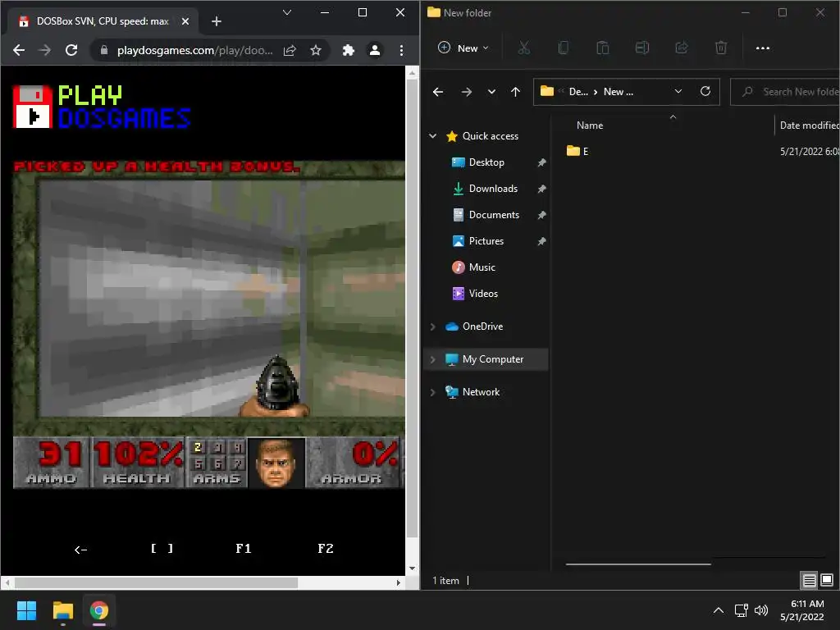Click Doomguy face in status bar
Image resolution: width=840 pixels, height=630 pixels.
pyautogui.click(x=276, y=463)
